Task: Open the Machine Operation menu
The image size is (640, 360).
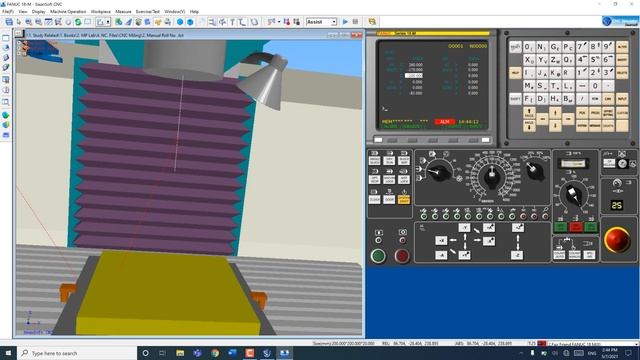Action: [x=68, y=11]
